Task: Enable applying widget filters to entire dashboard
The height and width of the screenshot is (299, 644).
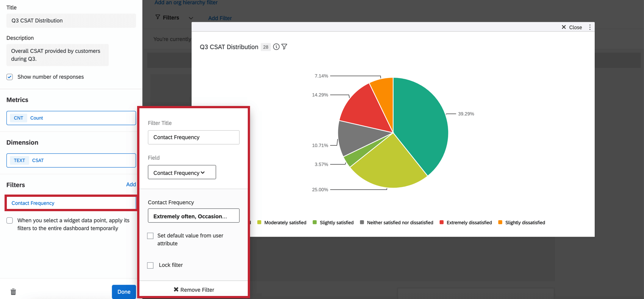Action: coord(10,221)
